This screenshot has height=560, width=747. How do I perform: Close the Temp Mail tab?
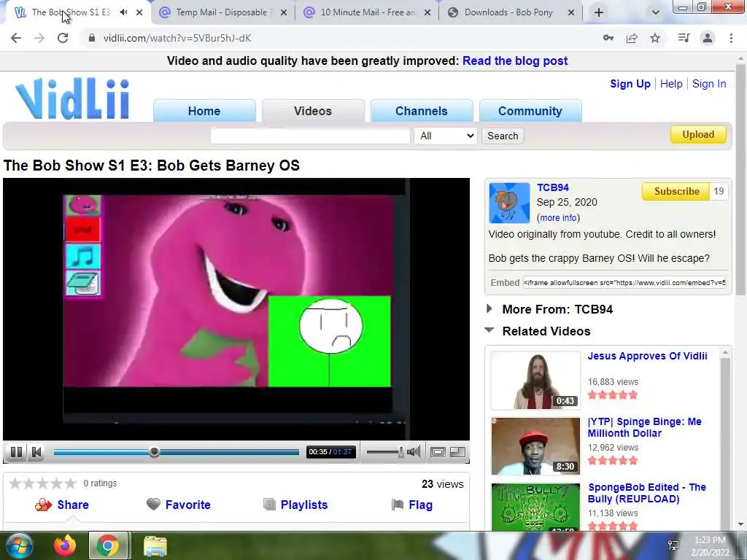click(284, 13)
